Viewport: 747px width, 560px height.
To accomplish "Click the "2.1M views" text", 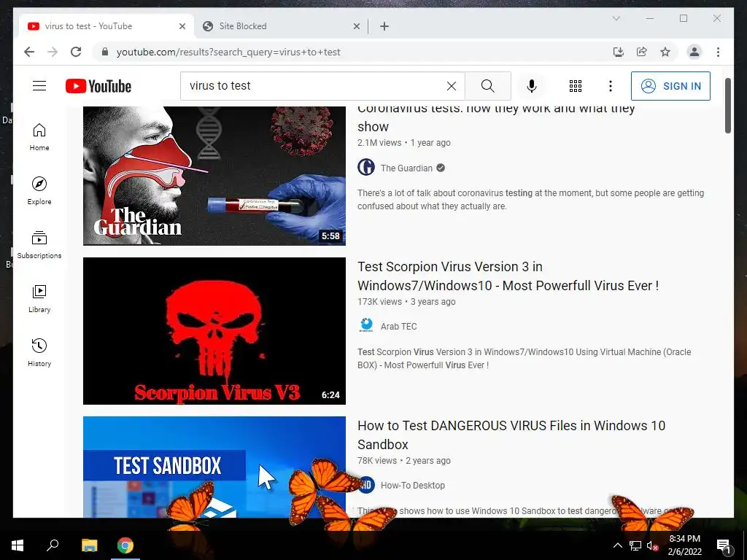I will [x=379, y=143].
